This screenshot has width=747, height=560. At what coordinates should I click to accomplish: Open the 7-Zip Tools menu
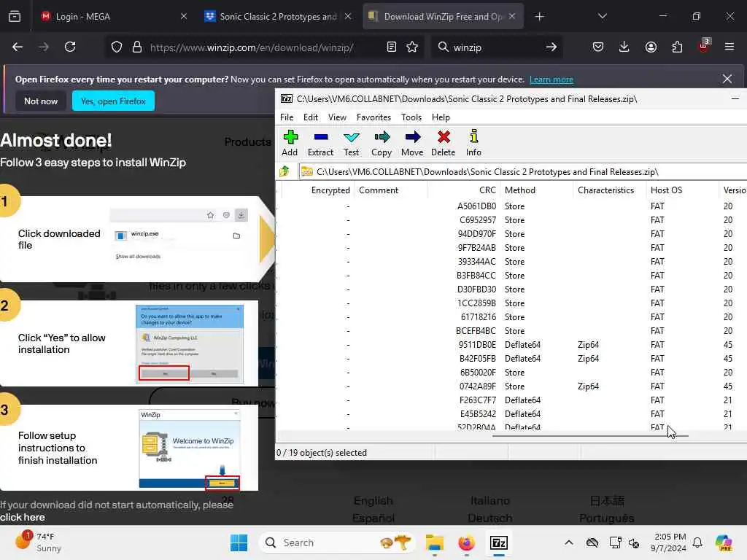click(411, 117)
